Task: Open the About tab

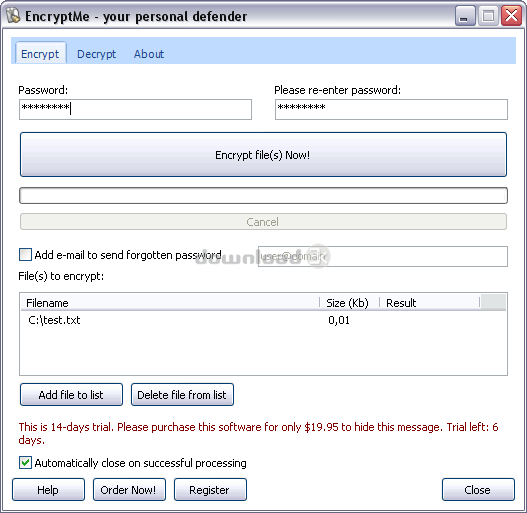Action: coord(149,54)
